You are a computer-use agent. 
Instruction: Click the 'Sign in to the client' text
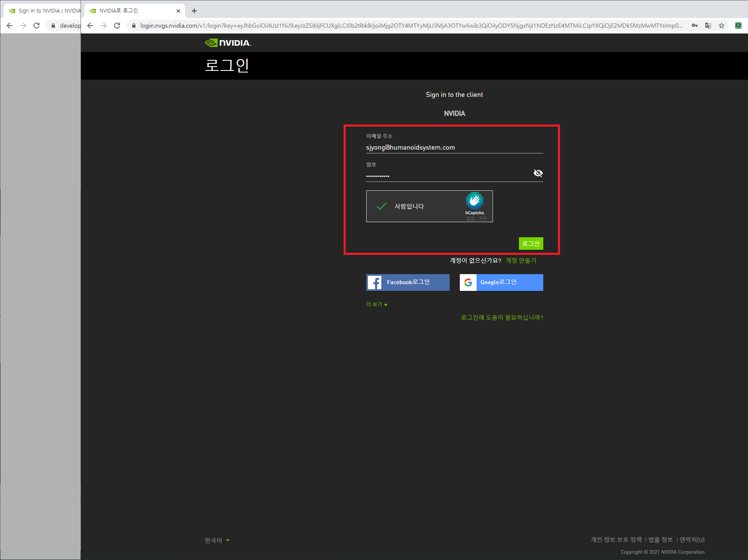(454, 95)
